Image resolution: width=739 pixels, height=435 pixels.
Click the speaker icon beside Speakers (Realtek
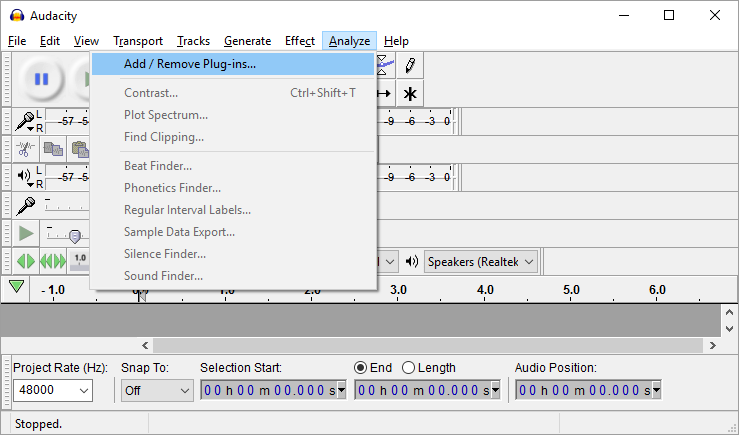(412, 261)
